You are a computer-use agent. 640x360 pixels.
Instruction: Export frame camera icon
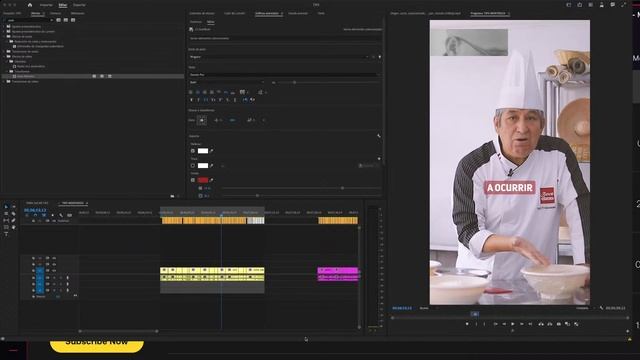559,324
